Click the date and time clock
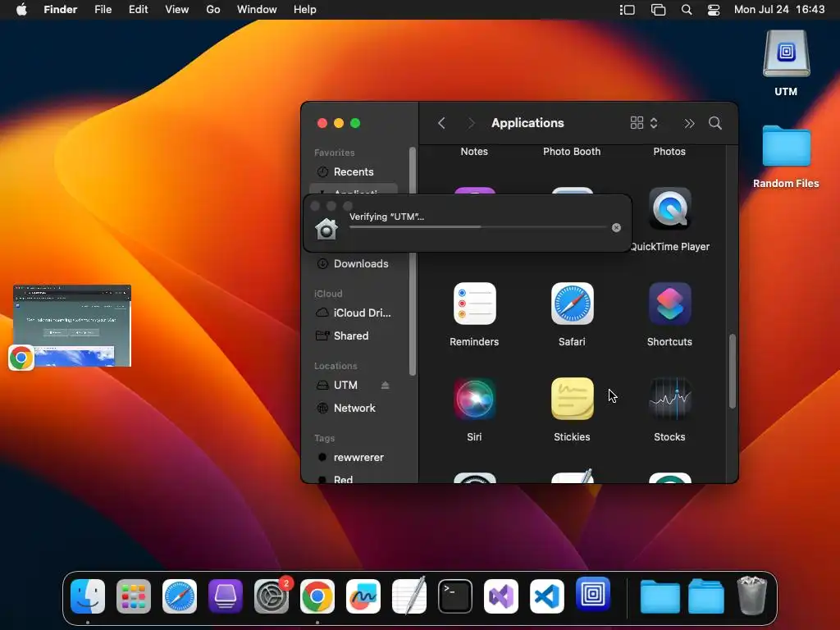Screen dimensions: 840x630 click(x=779, y=10)
